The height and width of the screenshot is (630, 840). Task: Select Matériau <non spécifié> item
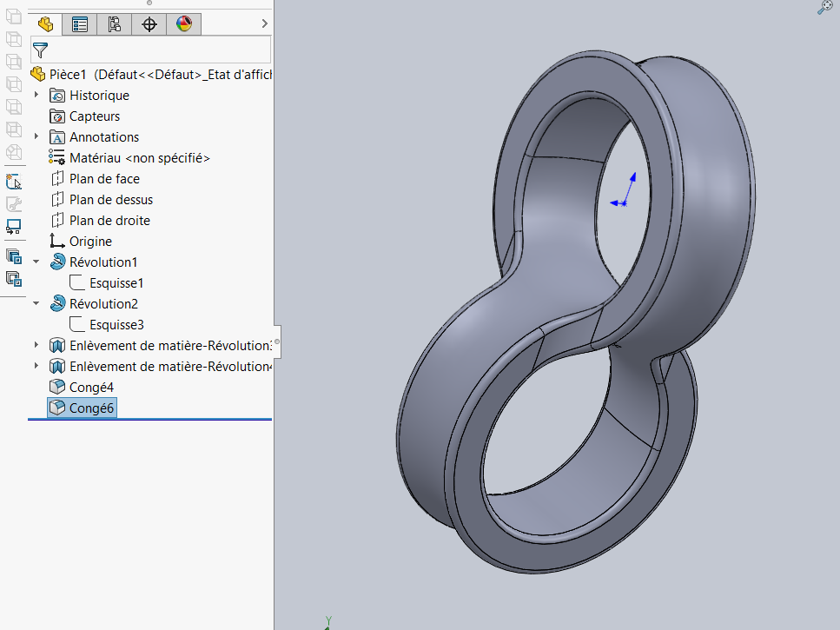tap(139, 157)
